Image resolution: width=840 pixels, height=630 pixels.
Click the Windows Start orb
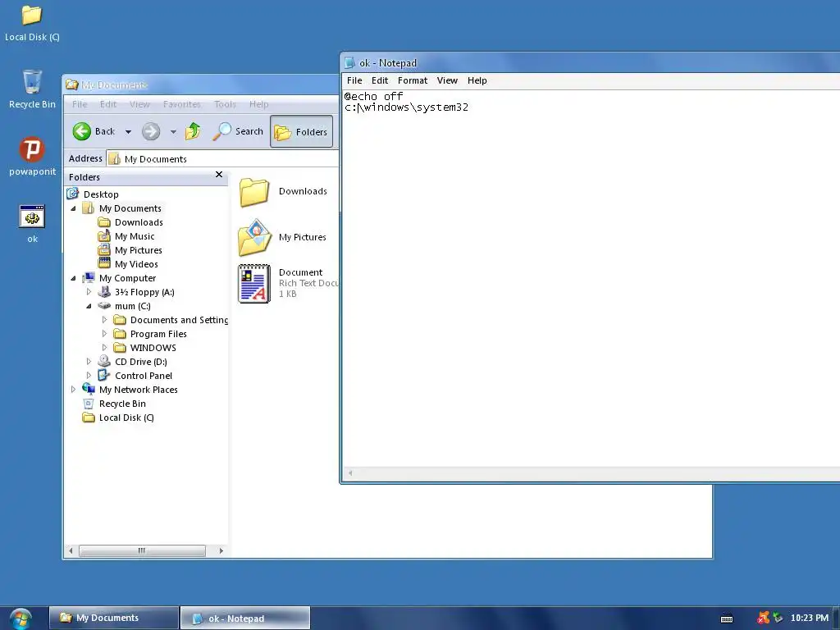click(21, 619)
